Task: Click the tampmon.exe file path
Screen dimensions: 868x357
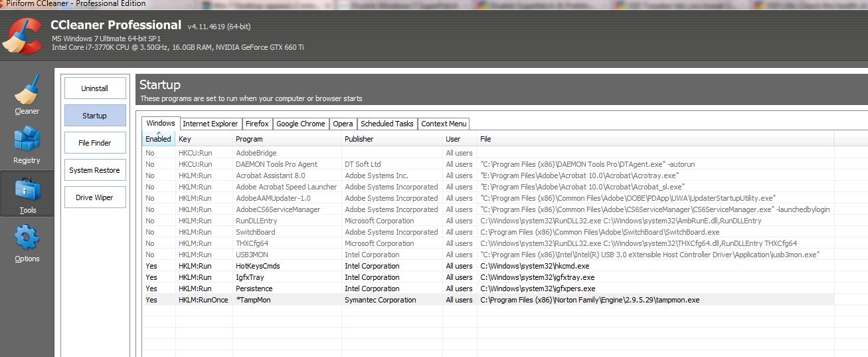Action: click(x=590, y=300)
